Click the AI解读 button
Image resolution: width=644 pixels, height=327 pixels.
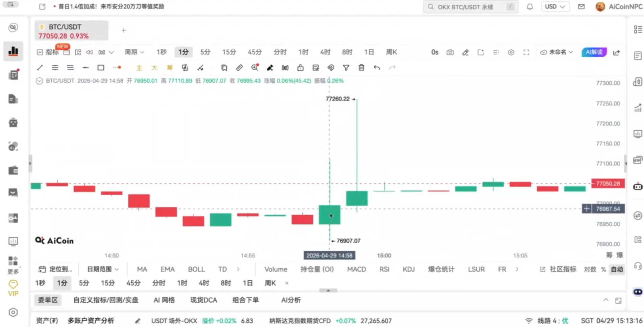(594, 52)
